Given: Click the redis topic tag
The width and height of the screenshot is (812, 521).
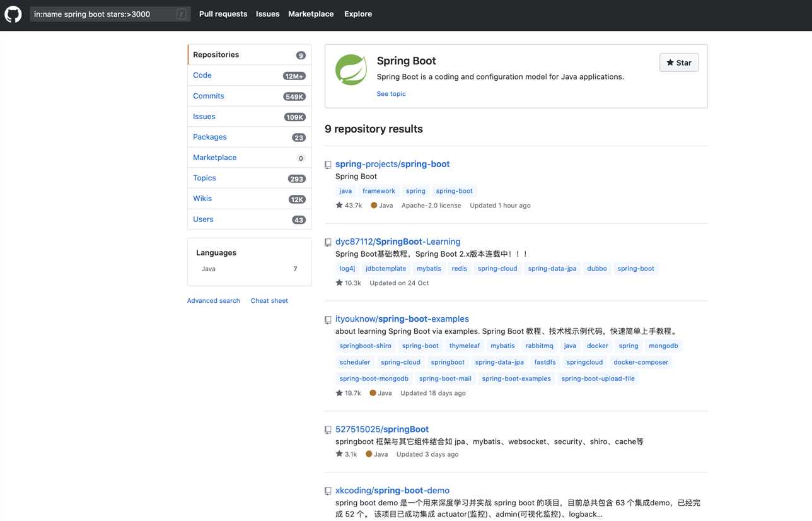Looking at the screenshot, I should tap(460, 269).
